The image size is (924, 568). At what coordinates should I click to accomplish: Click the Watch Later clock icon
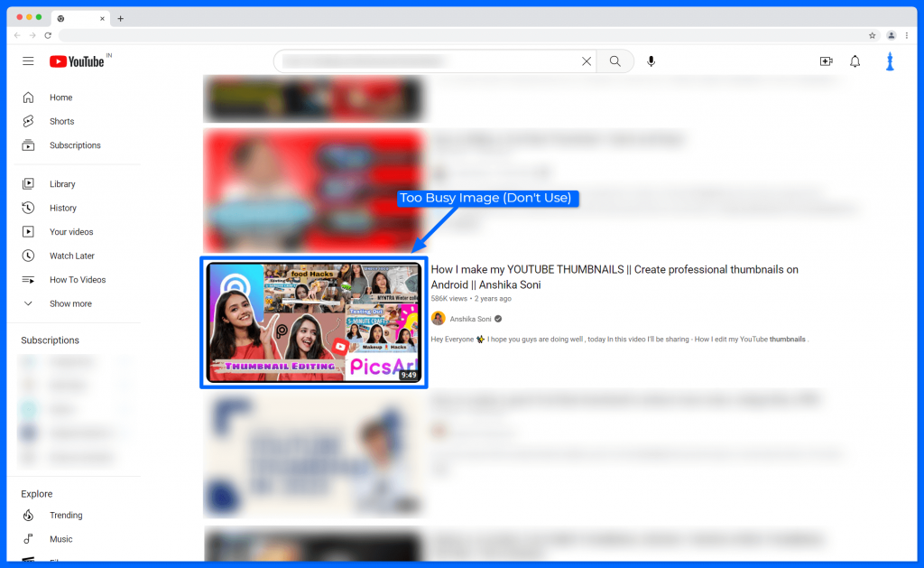tap(28, 256)
